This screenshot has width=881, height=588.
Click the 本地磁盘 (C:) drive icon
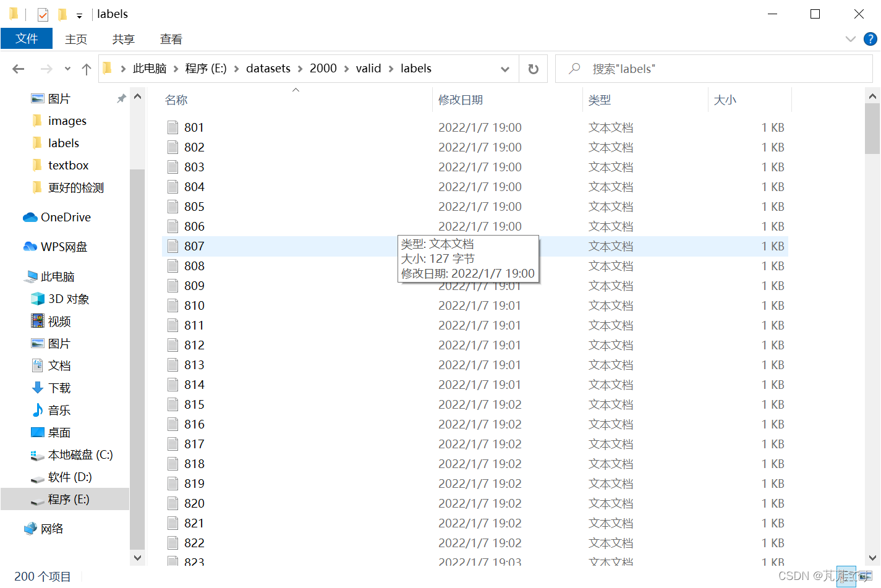(38, 456)
